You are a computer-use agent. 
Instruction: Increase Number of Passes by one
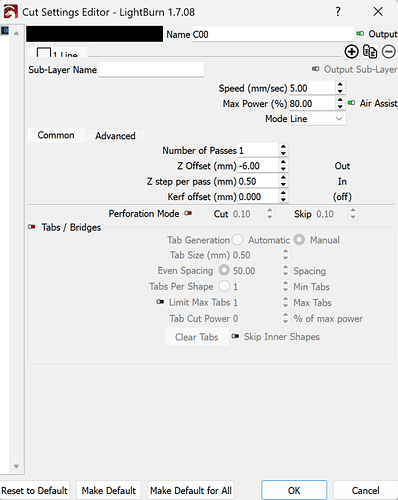tap(283, 147)
